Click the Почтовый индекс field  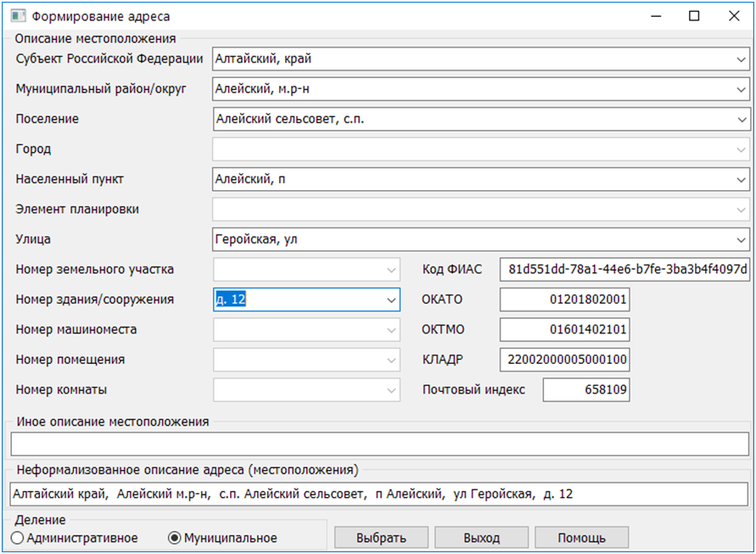585,390
